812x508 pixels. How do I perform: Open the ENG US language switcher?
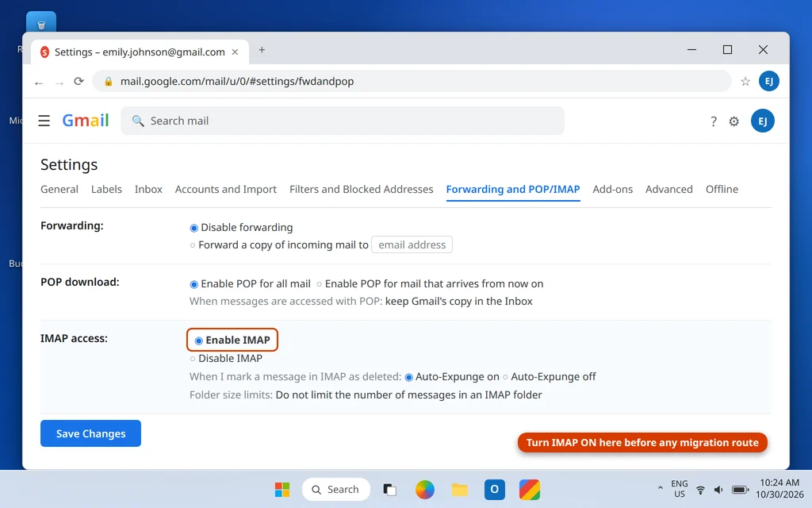[680, 489]
